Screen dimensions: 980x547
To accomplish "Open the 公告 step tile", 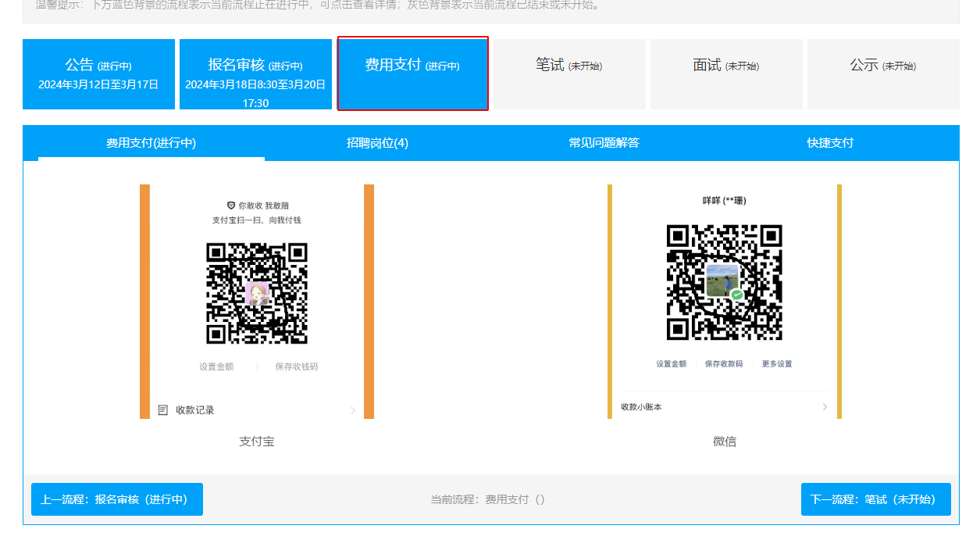I will (98, 74).
